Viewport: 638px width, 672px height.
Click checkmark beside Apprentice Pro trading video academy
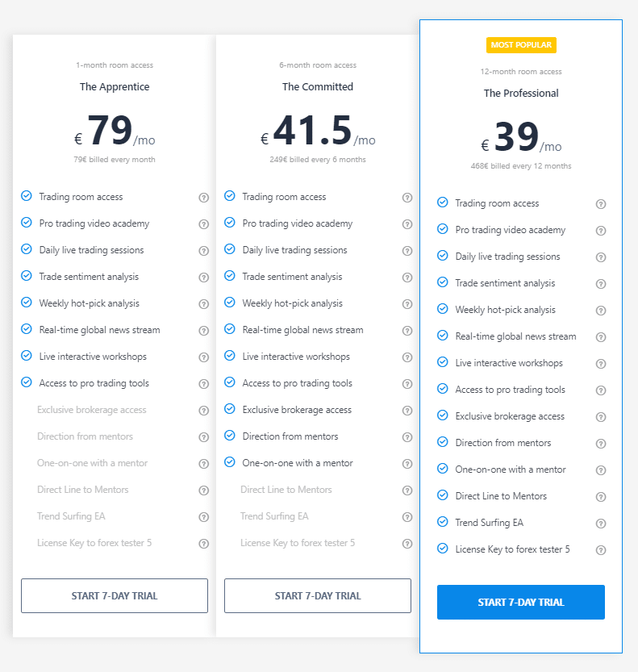(x=27, y=223)
